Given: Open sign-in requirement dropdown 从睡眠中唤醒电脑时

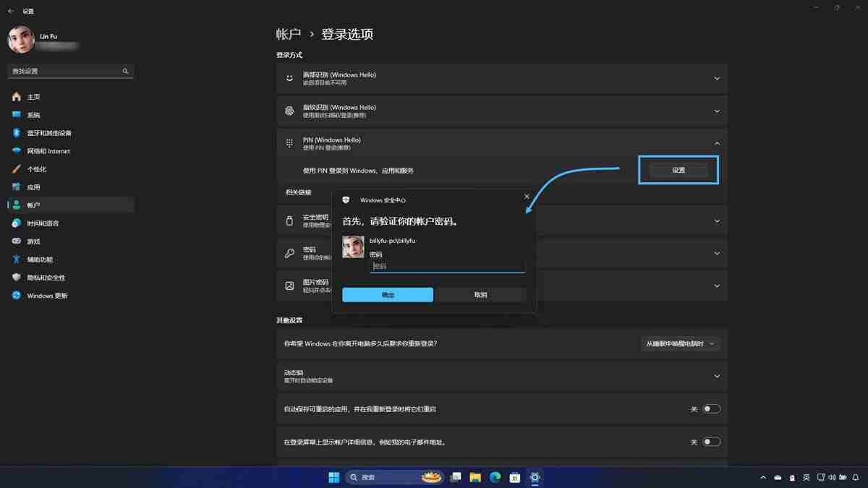Looking at the screenshot, I should [680, 344].
